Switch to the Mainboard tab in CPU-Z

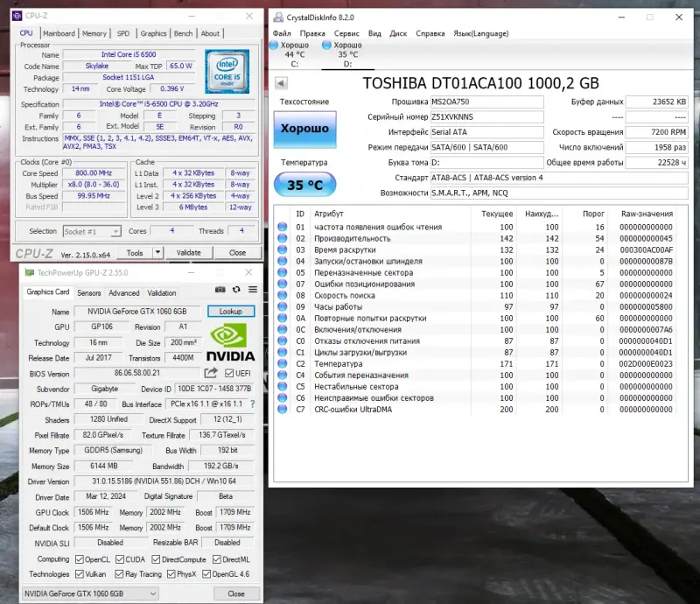pyautogui.click(x=59, y=33)
